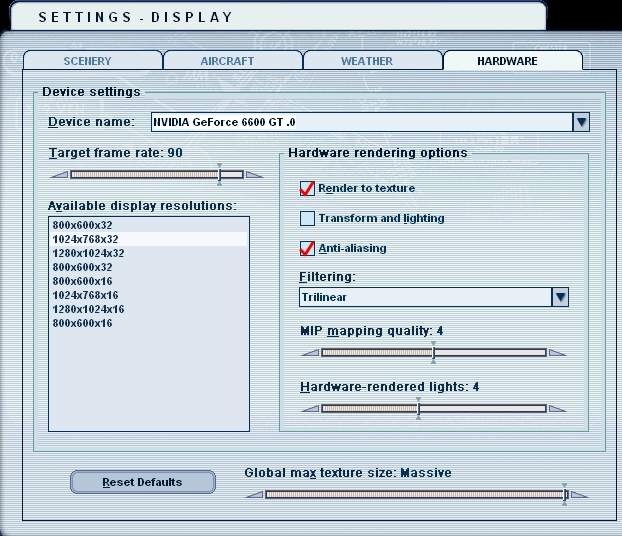Lower MIP mapping quality with left arrow

tap(310, 353)
